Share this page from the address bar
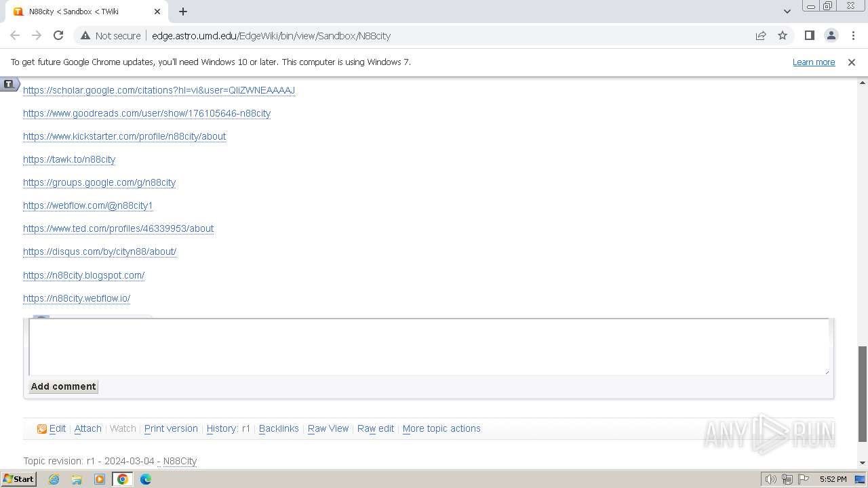 click(x=761, y=35)
